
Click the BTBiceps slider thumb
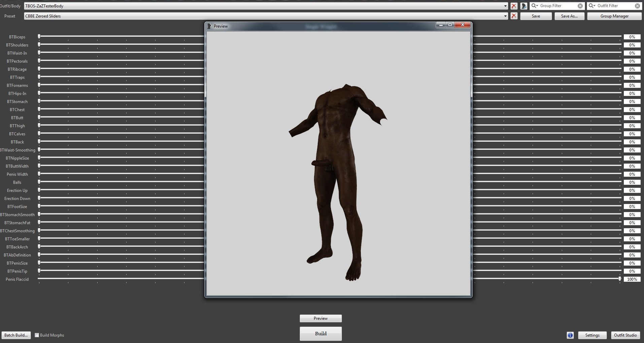point(39,36)
